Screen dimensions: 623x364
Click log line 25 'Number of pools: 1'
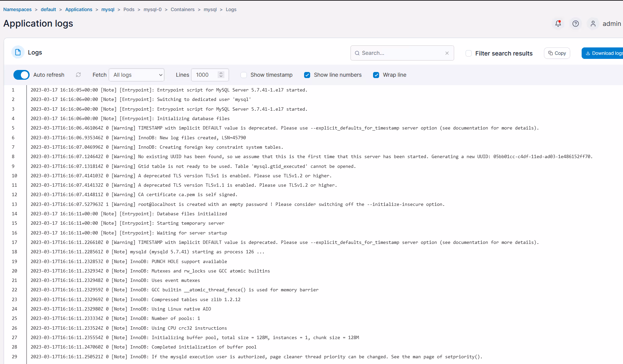115,318
